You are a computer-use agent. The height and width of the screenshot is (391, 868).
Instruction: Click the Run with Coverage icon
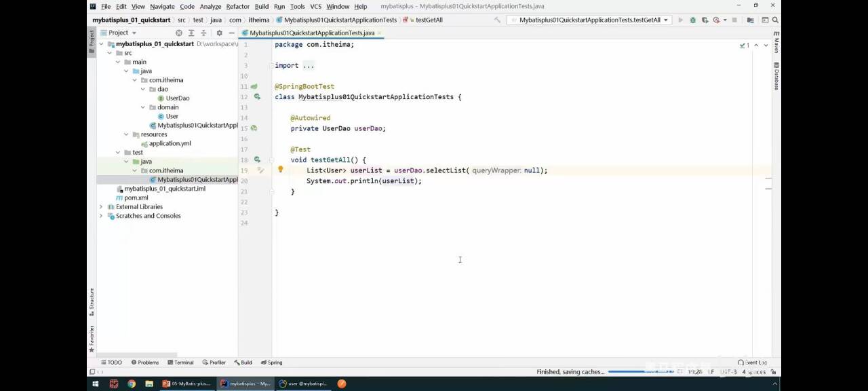[x=704, y=20]
